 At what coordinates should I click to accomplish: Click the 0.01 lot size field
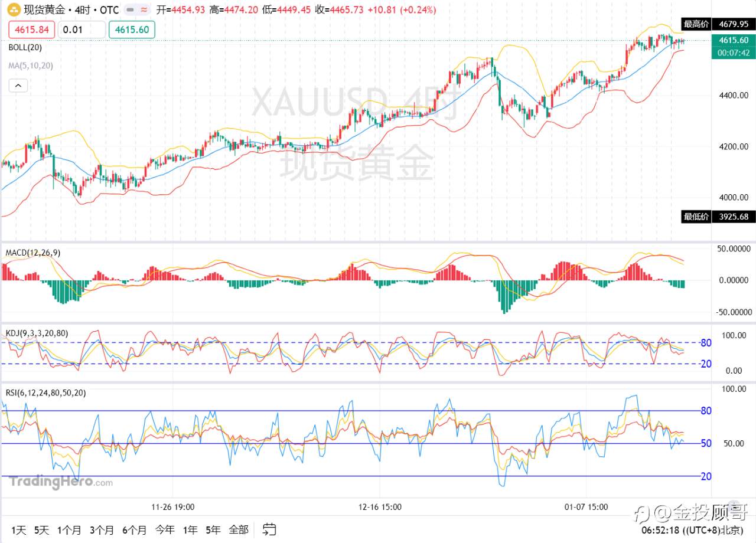(x=82, y=30)
